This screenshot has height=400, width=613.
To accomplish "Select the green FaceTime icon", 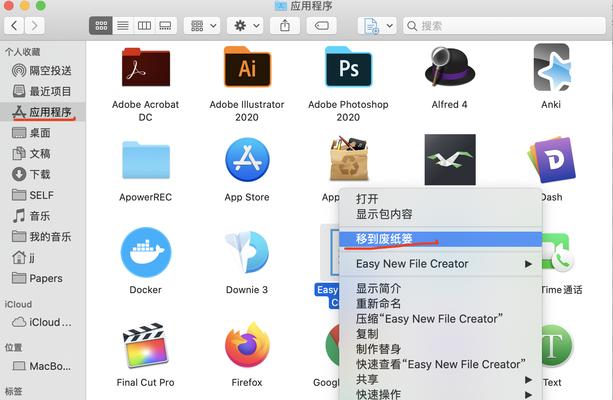I will coord(558,252).
